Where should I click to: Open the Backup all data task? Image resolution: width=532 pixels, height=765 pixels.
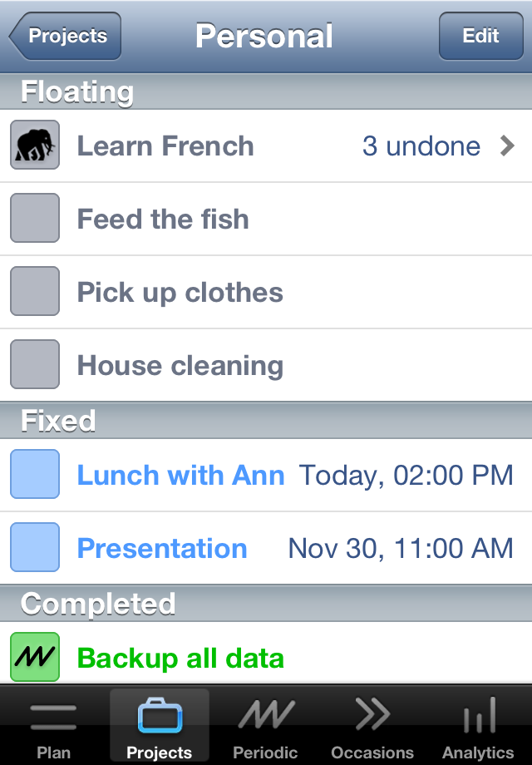pyautogui.click(x=181, y=659)
